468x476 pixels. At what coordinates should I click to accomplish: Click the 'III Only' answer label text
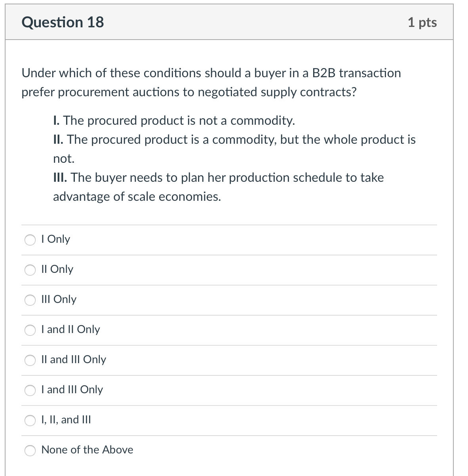pyautogui.click(x=59, y=299)
